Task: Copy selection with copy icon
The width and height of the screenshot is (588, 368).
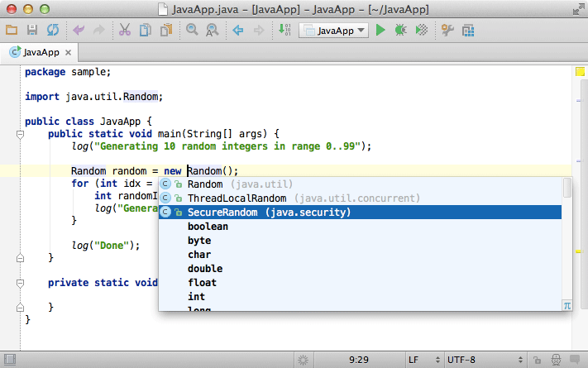Action: click(145, 30)
